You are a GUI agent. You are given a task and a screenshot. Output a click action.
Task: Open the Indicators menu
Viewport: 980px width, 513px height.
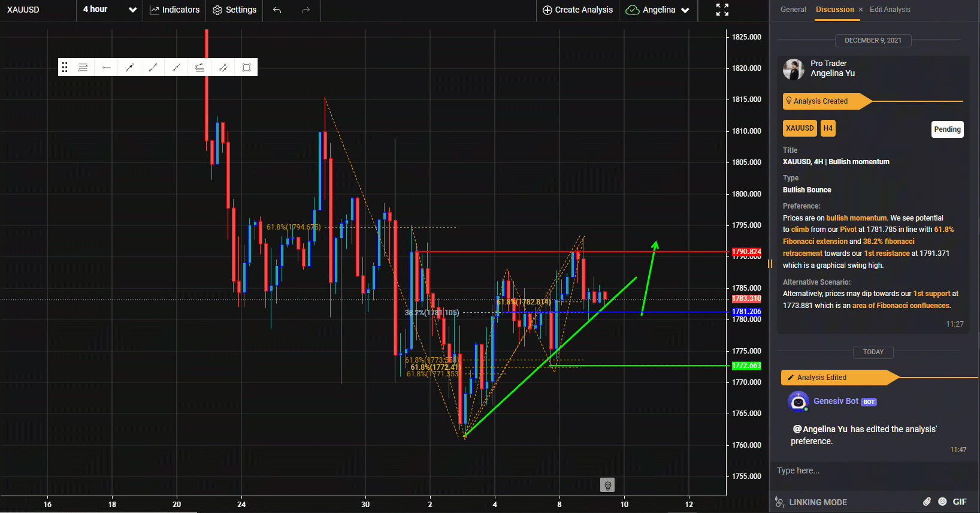click(174, 10)
